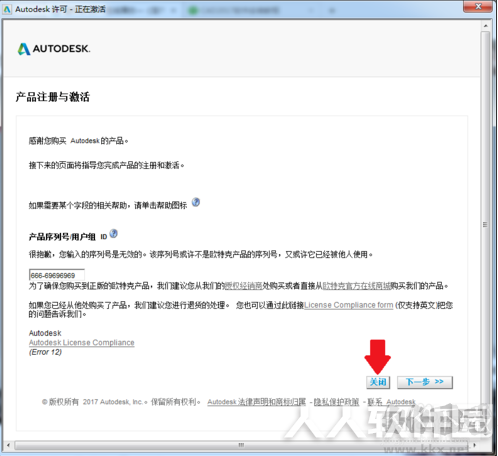
Task: Click the 产品序列号/用户组 ID label
Action: tap(68, 237)
